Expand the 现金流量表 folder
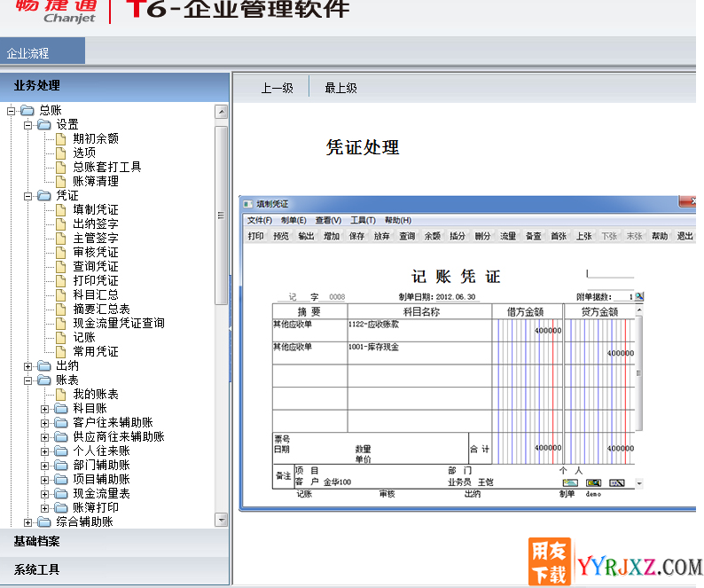704x588 pixels. click(44, 494)
